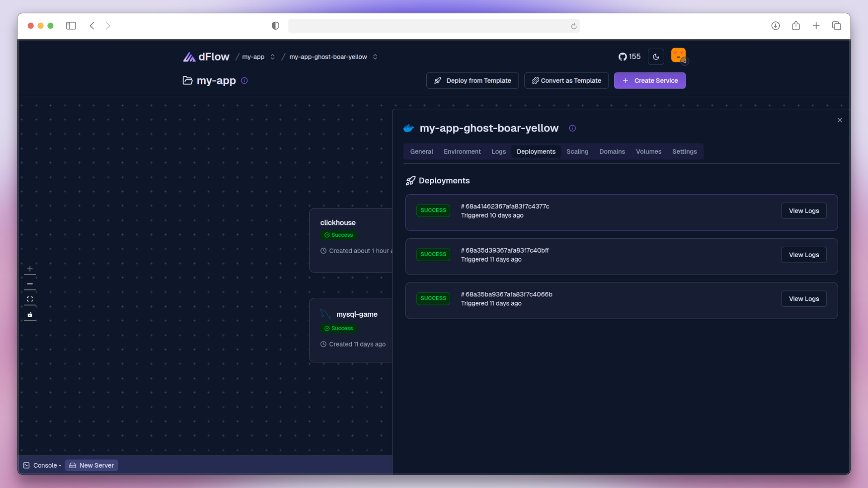This screenshot has height=488, width=868.
Task: View Logs for deployment 68a41462367afa83f7c4377c
Action: [x=803, y=211]
